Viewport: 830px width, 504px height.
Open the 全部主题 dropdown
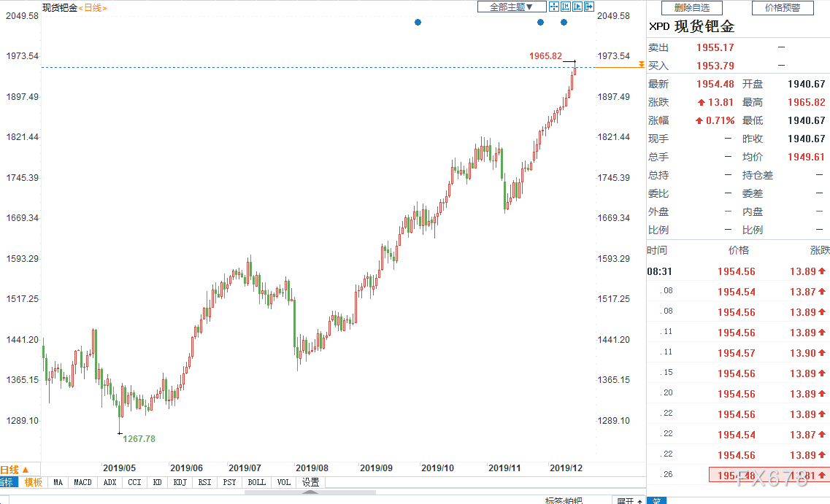[x=511, y=7]
